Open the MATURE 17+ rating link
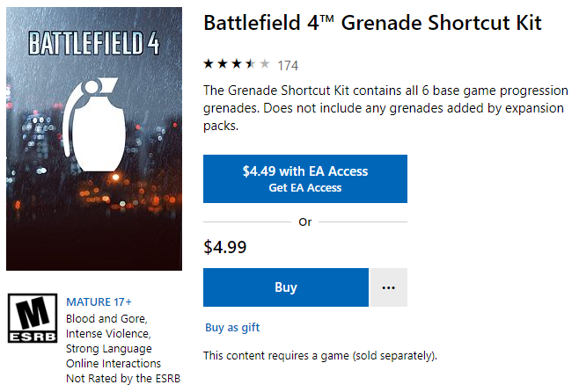 (x=99, y=301)
